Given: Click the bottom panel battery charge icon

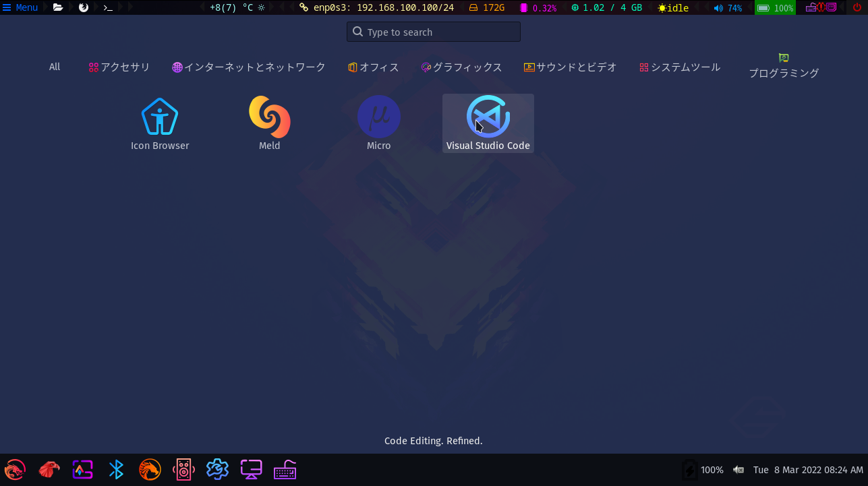Looking at the screenshot, I should (x=689, y=470).
